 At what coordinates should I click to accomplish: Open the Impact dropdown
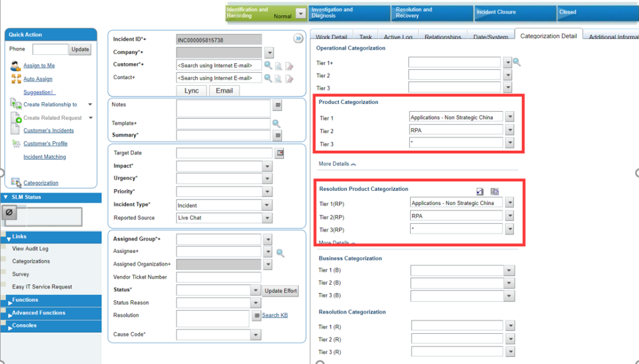click(267, 167)
